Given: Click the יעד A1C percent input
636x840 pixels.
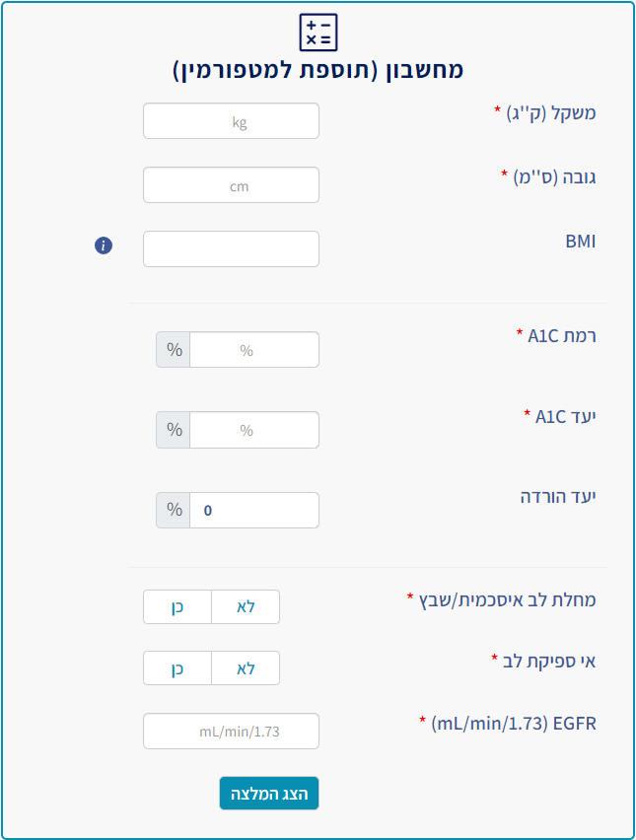Looking at the screenshot, I should point(254,430).
